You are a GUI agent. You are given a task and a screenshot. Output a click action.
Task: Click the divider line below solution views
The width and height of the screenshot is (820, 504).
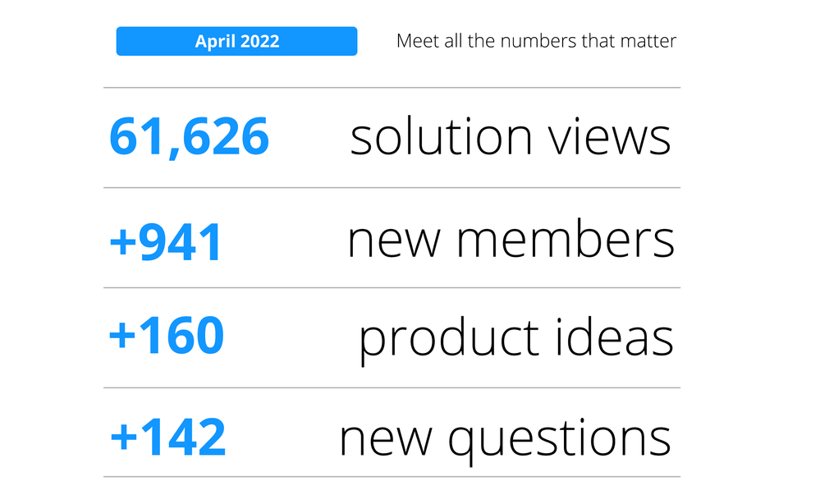point(392,188)
